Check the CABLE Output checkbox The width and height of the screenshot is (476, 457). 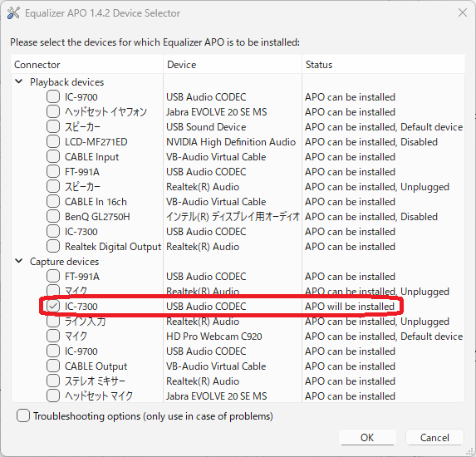click(x=53, y=366)
